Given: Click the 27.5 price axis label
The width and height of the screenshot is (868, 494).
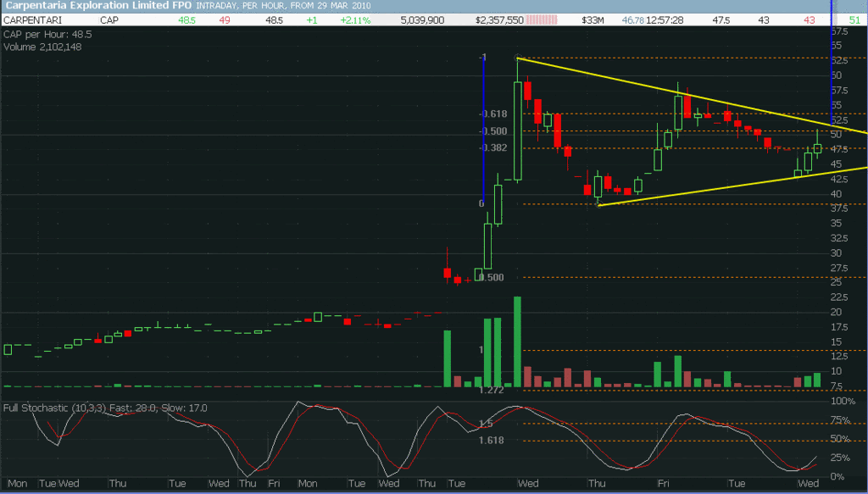Looking at the screenshot, I should click(x=839, y=268).
